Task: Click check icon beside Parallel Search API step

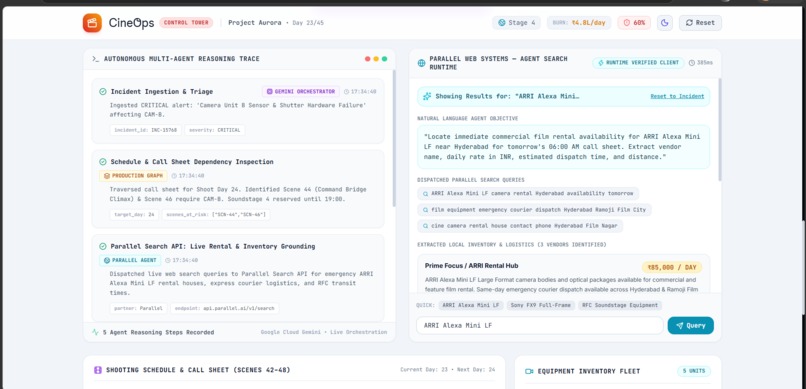Action: tap(103, 247)
